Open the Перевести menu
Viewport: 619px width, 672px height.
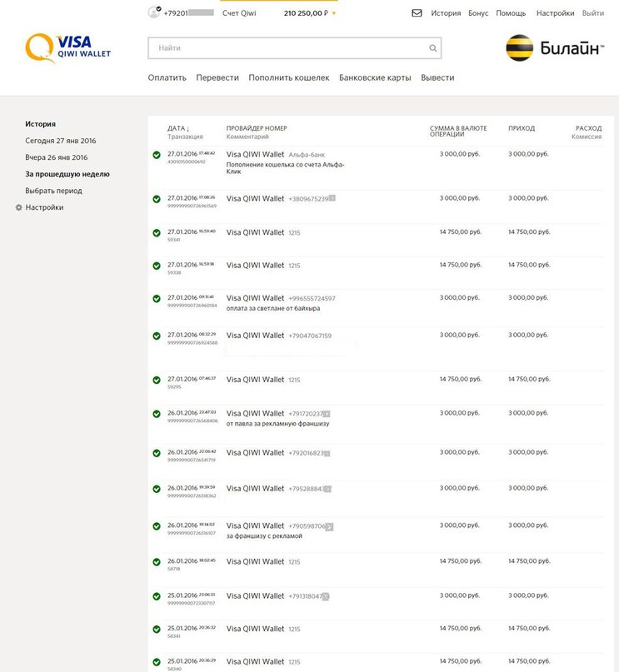coord(217,77)
